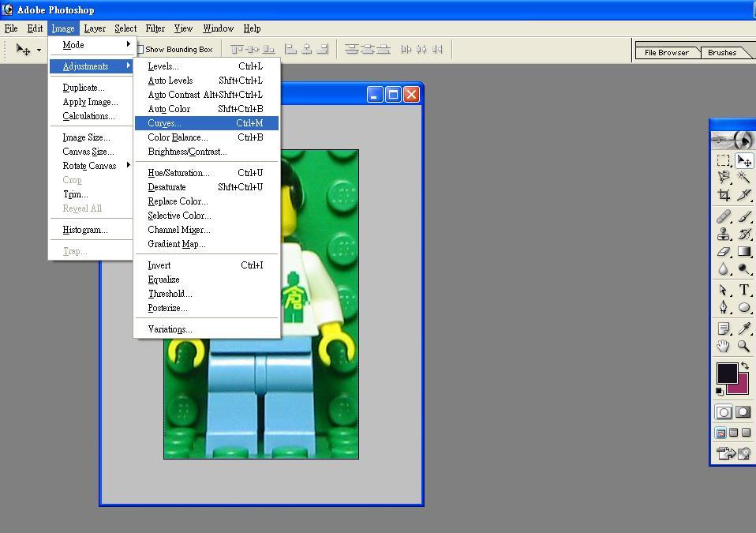
Task: Select the Pen tool
Action: [723, 307]
